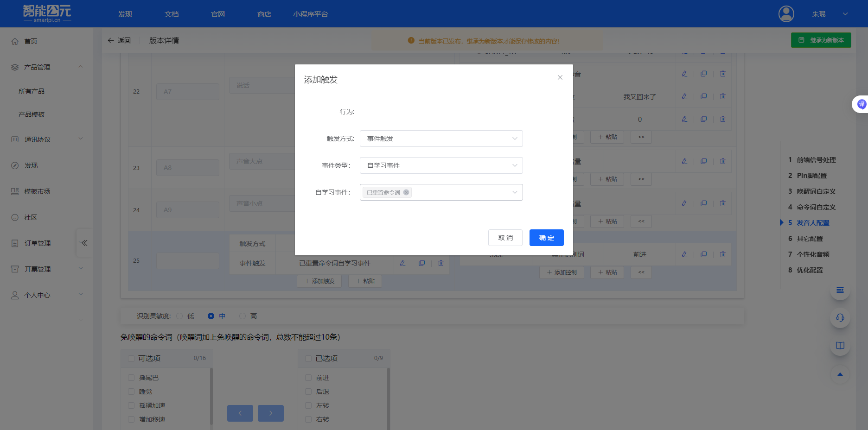Check 前进 in the 已选项 list
This screenshot has height=430, width=868.
[308, 377]
